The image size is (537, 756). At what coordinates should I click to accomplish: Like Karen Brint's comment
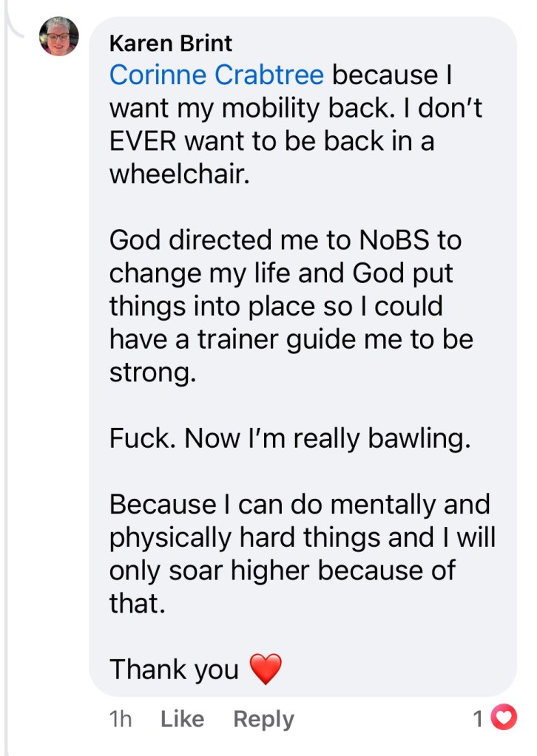[x=183, y=719]
